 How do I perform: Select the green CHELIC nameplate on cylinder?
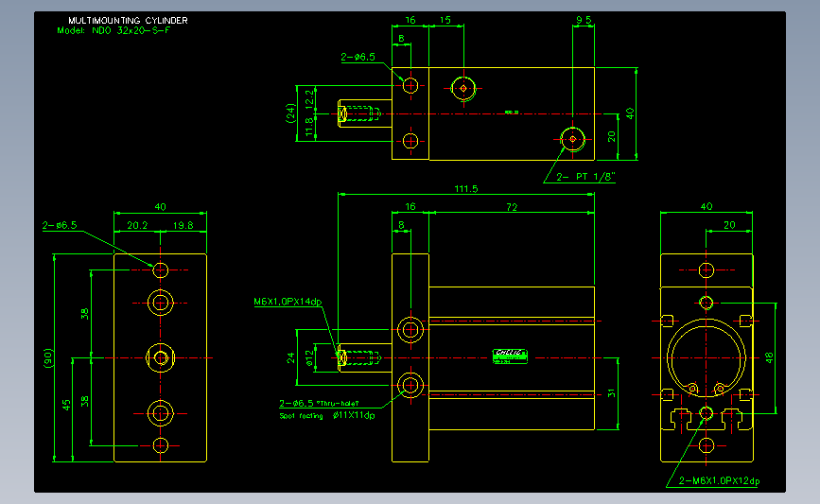510,356
